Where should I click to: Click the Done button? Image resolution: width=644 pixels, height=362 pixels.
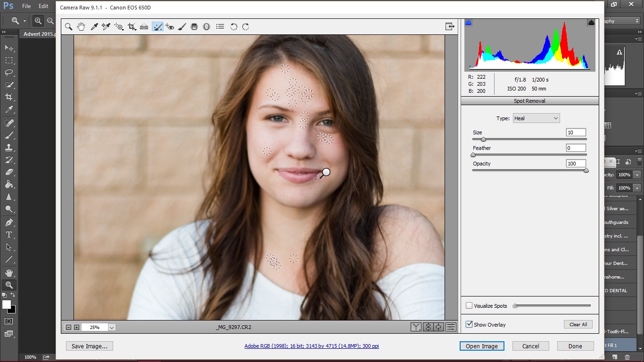(575, 346)
